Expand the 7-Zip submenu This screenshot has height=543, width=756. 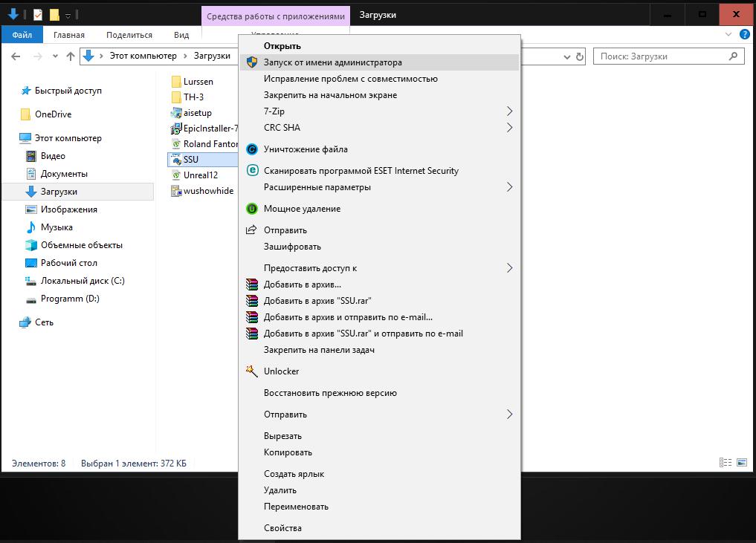coord(509,111)
